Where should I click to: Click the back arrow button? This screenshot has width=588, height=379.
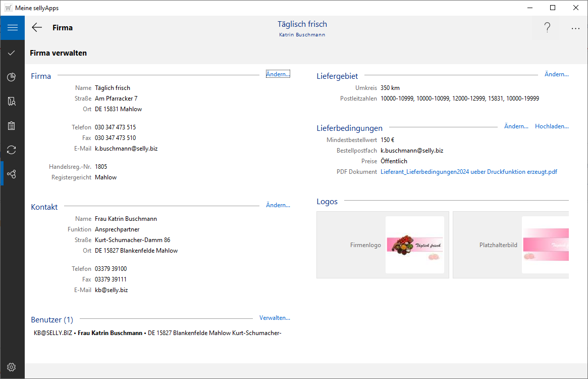(37, 28)
